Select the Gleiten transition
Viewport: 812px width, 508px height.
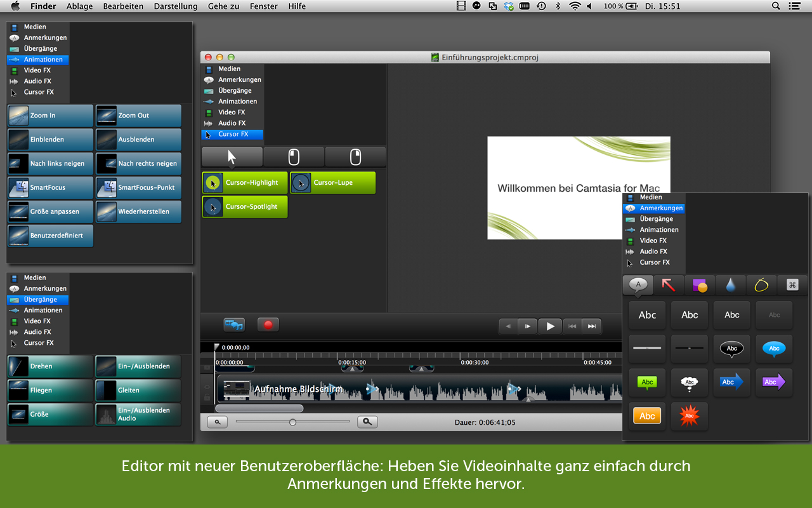138,391
